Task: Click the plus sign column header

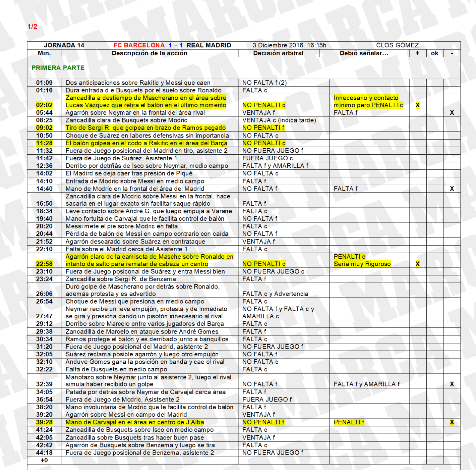Action: (x=417, y=53)
